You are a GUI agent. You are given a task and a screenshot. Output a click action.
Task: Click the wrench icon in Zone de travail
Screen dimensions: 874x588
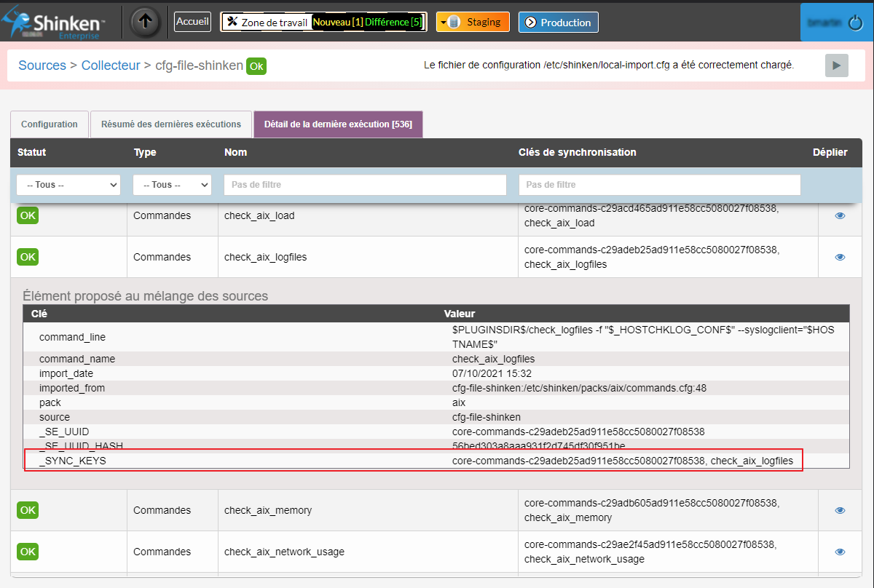click(x=232, y=22)
